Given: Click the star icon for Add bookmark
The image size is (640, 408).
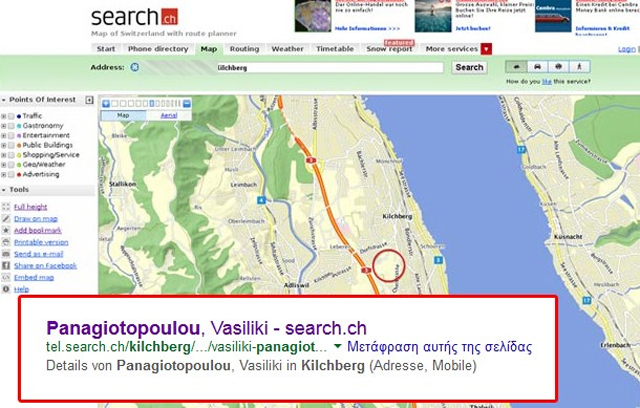Looking at the screenshot, I should (x=6, y=230).
